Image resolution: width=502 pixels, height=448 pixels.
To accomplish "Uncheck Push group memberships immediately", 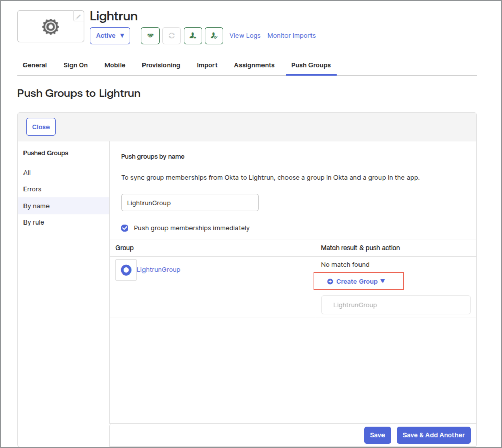I will pos(125,228).
